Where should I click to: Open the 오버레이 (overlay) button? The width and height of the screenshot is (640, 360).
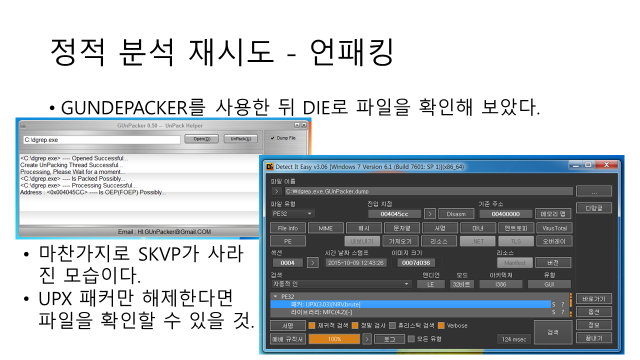[554, 241]
